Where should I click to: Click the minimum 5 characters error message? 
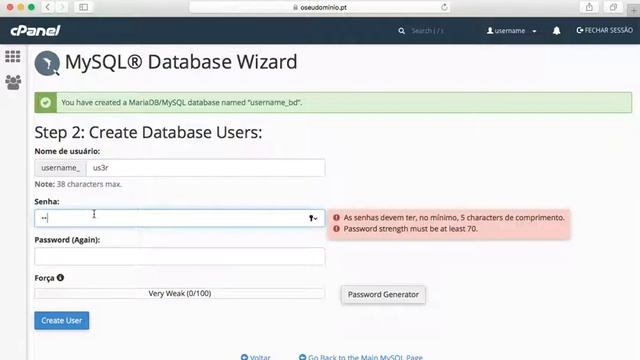click(454, 218)
